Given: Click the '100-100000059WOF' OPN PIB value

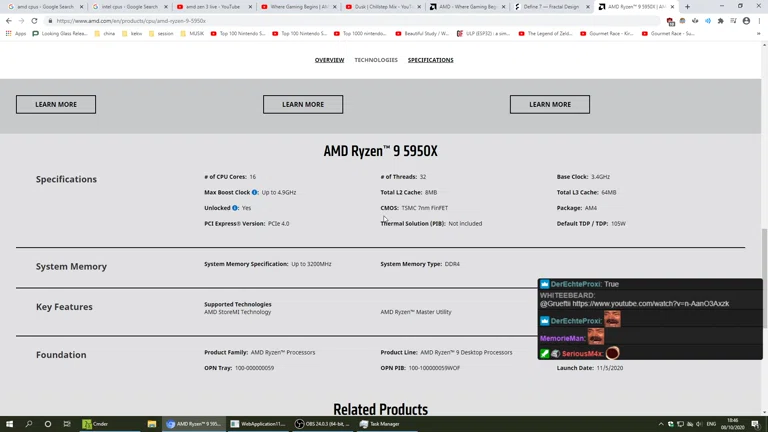Looking at the screenshot, I should (434, 368).
